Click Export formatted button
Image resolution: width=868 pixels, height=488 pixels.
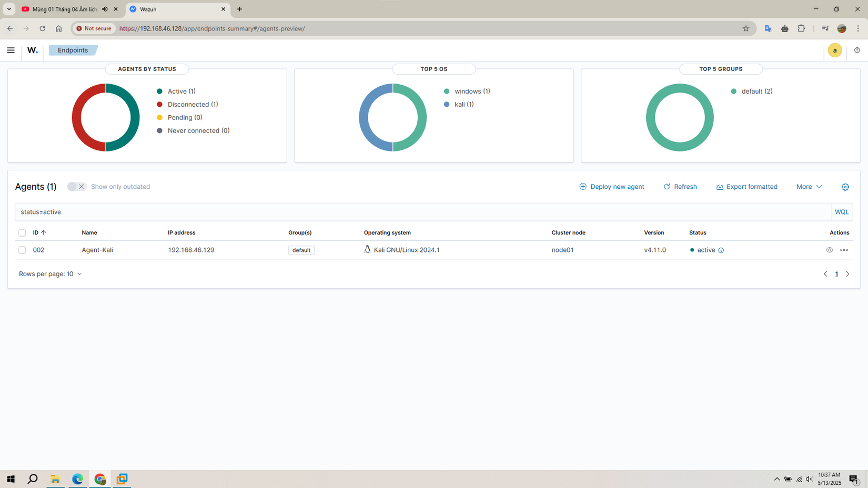pos(746,187)
